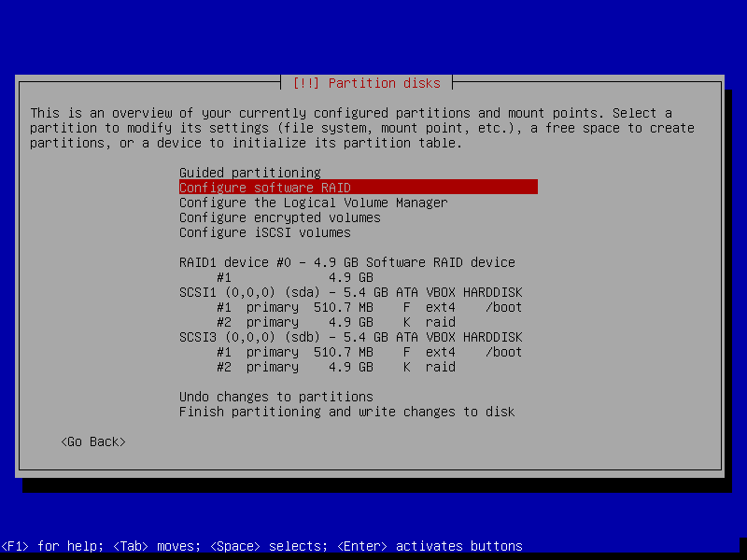The height and width of the screenshot is (560, 747).
Task: Choose Finish partitioning and write changes
Action: click(345, 412)
